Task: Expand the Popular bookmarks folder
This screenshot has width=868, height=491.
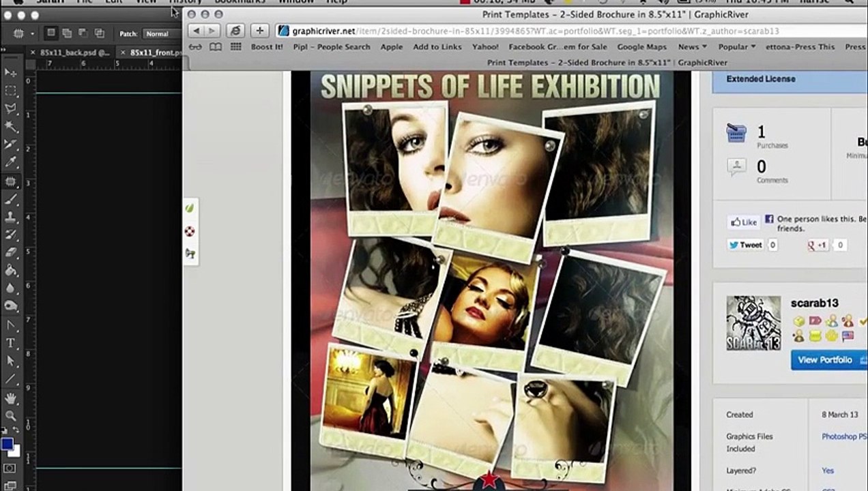Action: point(737,47)
